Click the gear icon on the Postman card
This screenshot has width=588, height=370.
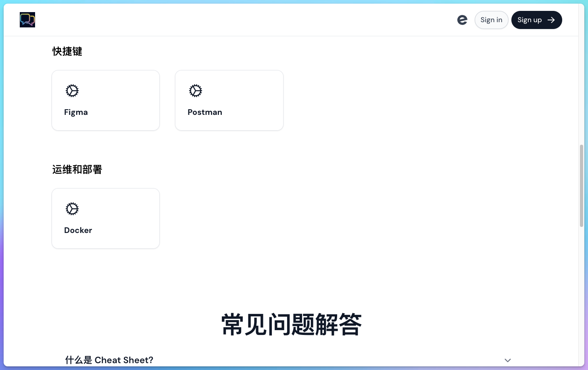point(196,91)
